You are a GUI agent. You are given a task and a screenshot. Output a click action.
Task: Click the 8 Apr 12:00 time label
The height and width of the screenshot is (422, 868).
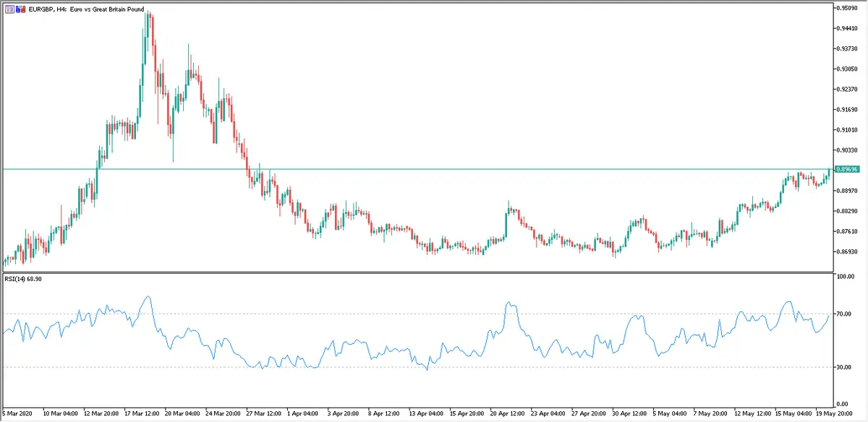click(x=383, y=415)
